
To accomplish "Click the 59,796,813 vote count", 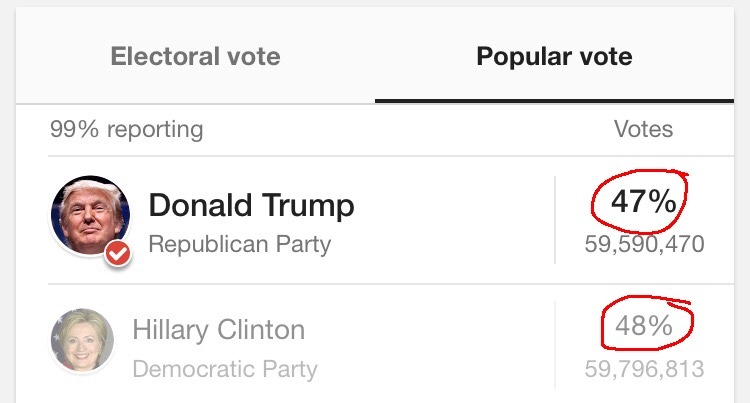I will (x=644, y=369).
